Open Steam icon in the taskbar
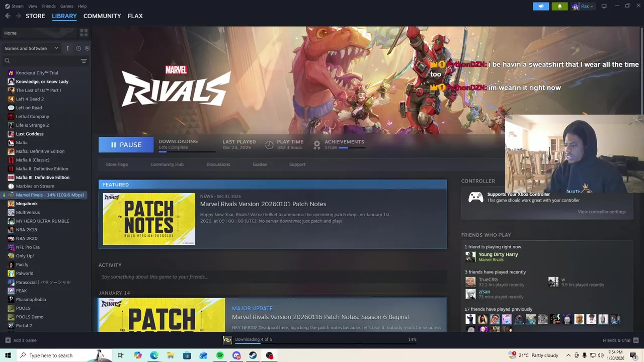This screenshot has height=362, width=644. [253, 355]
